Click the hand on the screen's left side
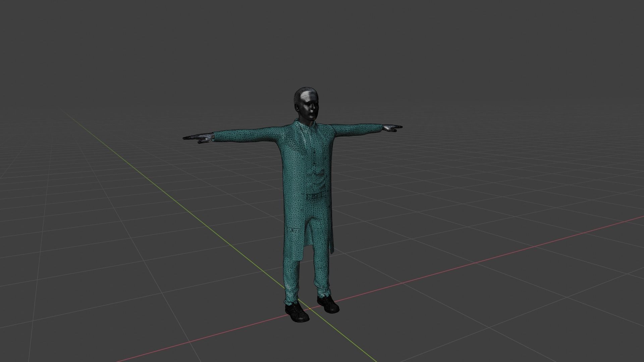The image size is (644, 362). click(199, 137)
